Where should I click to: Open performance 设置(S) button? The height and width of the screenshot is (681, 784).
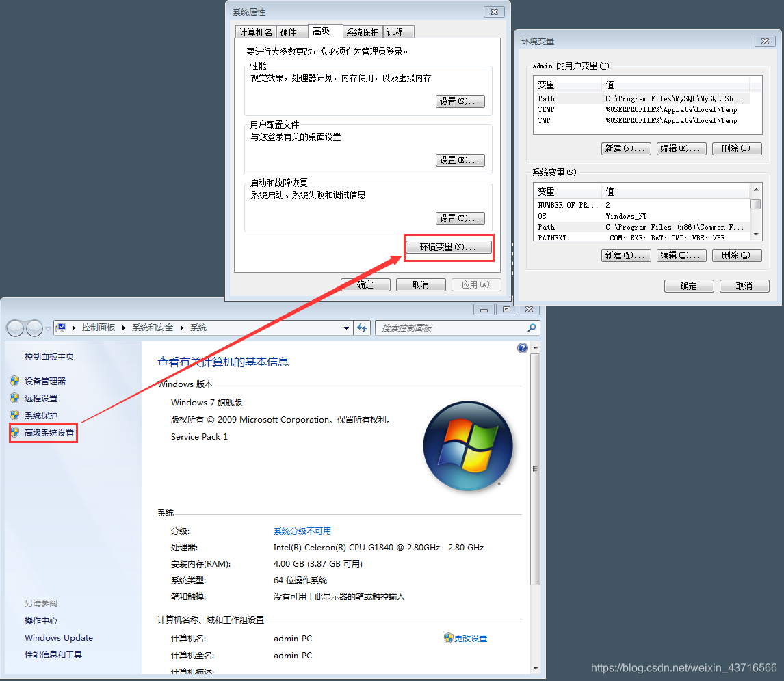[x=460, y=101]
